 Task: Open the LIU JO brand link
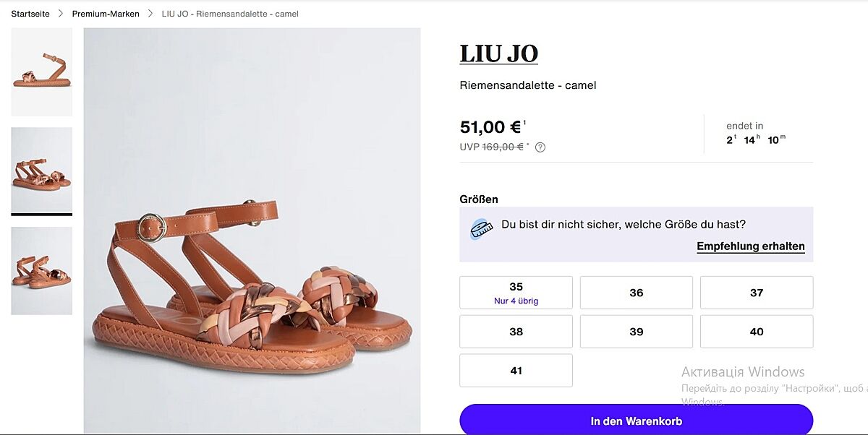click(x=498, y=54)
